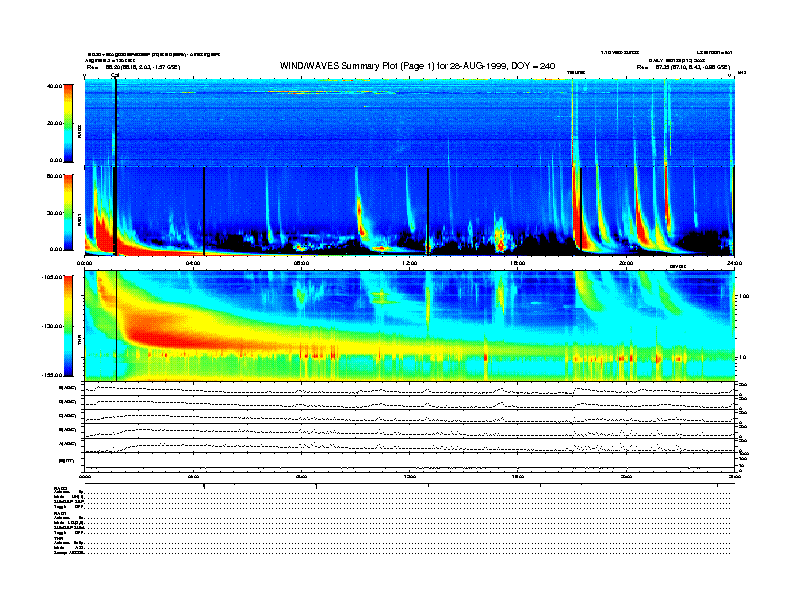This screenshot has height=612, width=792.
Task: Click the TNR color scale bar
Action: [68, 324]
